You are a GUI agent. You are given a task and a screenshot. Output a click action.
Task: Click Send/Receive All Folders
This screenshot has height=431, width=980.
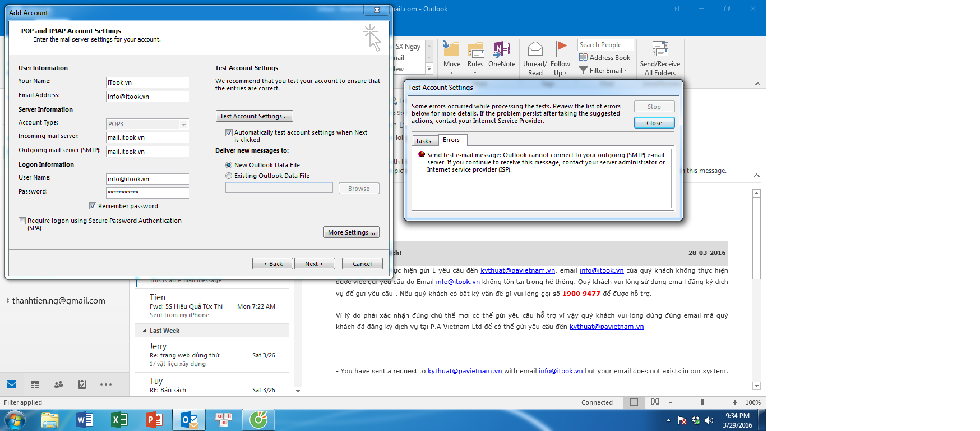click(x=660, y=59)
